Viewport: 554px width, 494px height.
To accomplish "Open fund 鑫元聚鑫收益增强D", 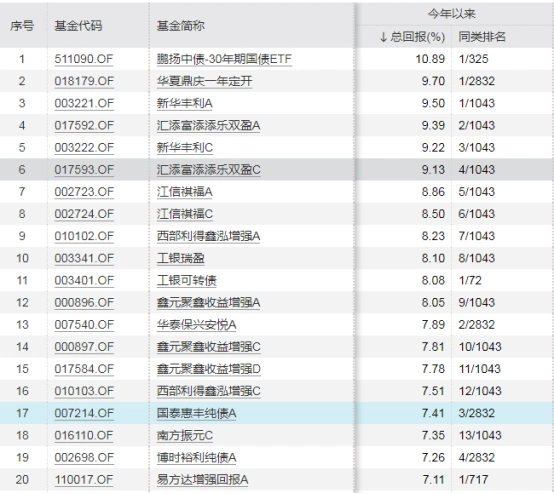I will (209, 369).
